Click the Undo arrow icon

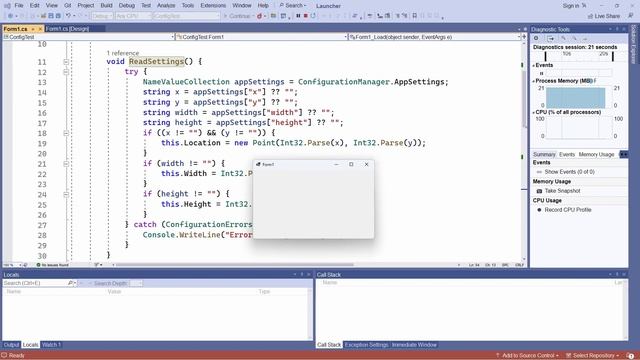69,16
